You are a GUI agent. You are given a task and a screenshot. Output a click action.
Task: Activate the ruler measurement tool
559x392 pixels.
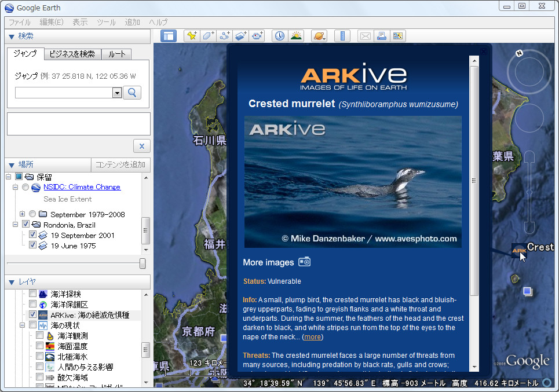coord(342,35)
